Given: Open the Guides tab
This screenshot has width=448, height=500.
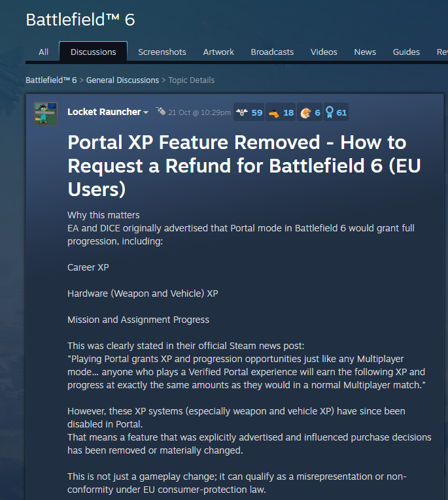Looking at the screenshot, I should [x=406, y=52].
